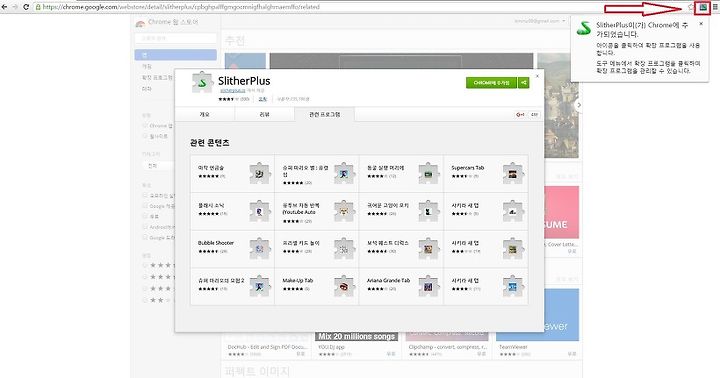The image size is (720, 378).
Task: Toggle the Google 제공 feature checkbox
Action: click(145, 206)
